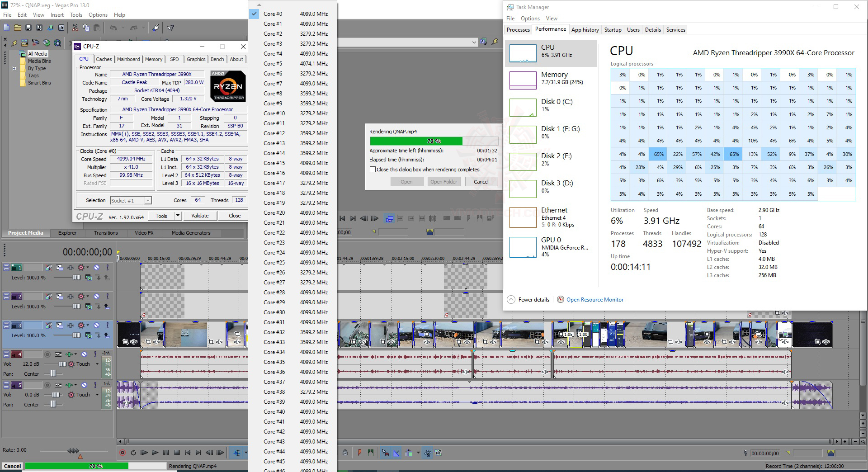Open Touch automation dropdown on track 5
The width and height of the screenshot is (868, 472).
[97, 395]
